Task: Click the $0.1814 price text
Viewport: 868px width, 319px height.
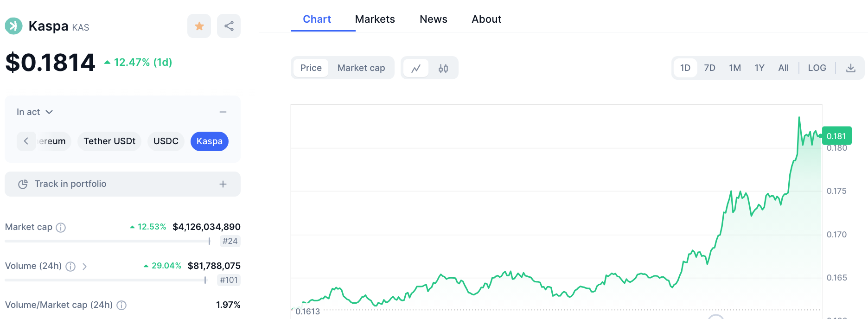Action: [x=50, y=62]
